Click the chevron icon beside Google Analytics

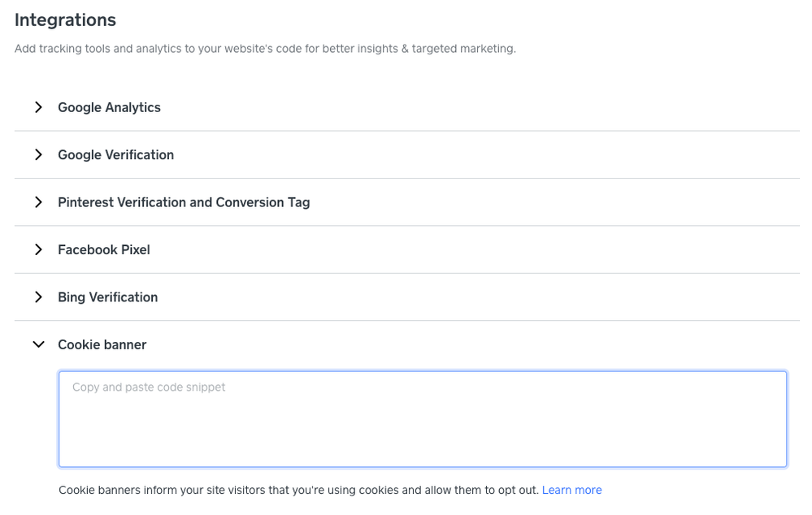[38, 107]
